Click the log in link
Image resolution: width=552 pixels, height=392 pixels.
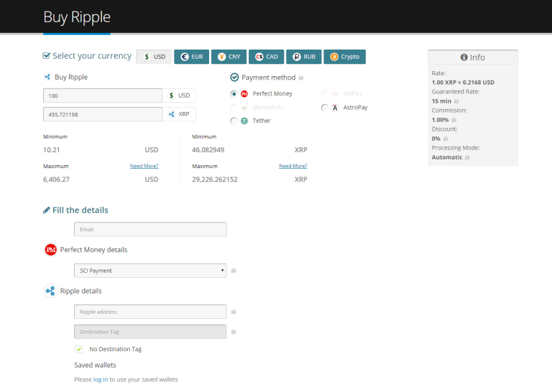coord(101,380)
